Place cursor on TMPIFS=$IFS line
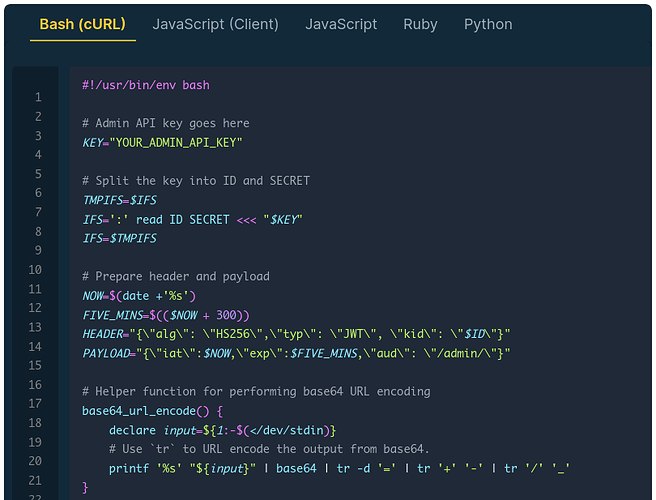Image resolution: width=656 pixels, height=500 pixels. pyautogui.click(x=120, y=200)
